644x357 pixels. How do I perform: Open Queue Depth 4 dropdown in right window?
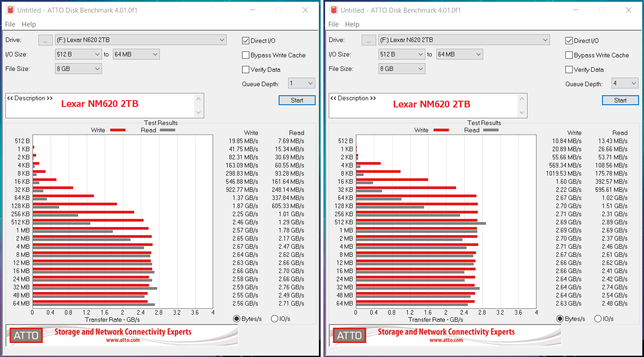click(x=625, y=83)
